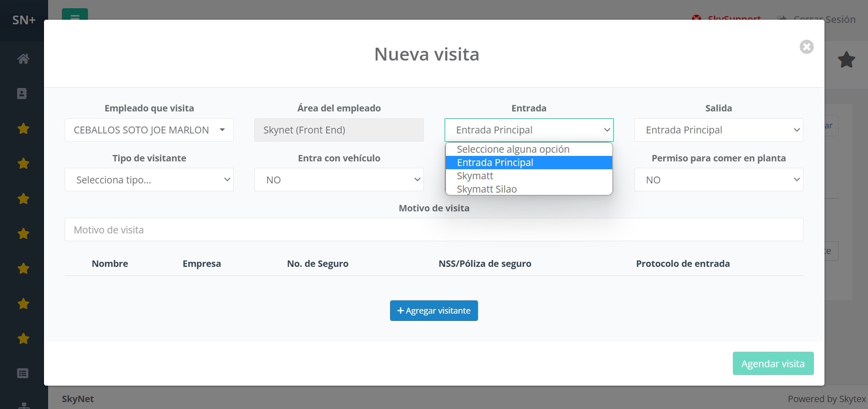868x409 pixels.
Task: Open Empleado que visita dropdown
Action: pyautogui.click(x=149, y=130)
